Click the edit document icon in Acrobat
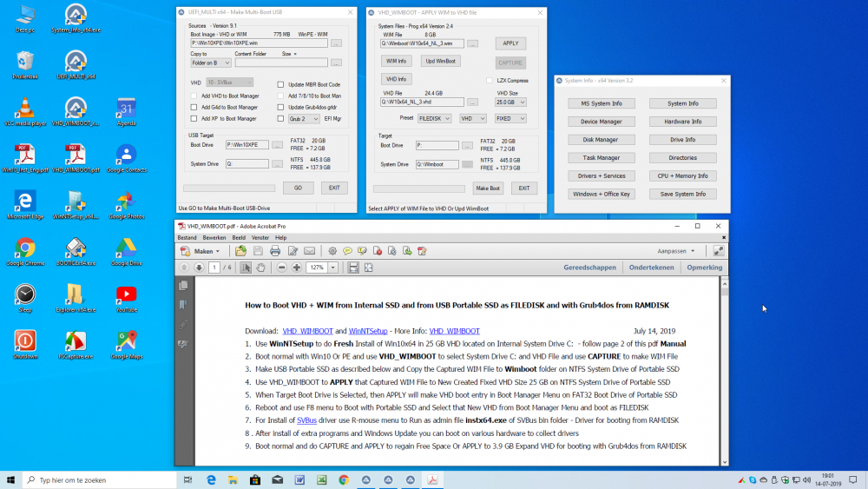 [293, 251]
